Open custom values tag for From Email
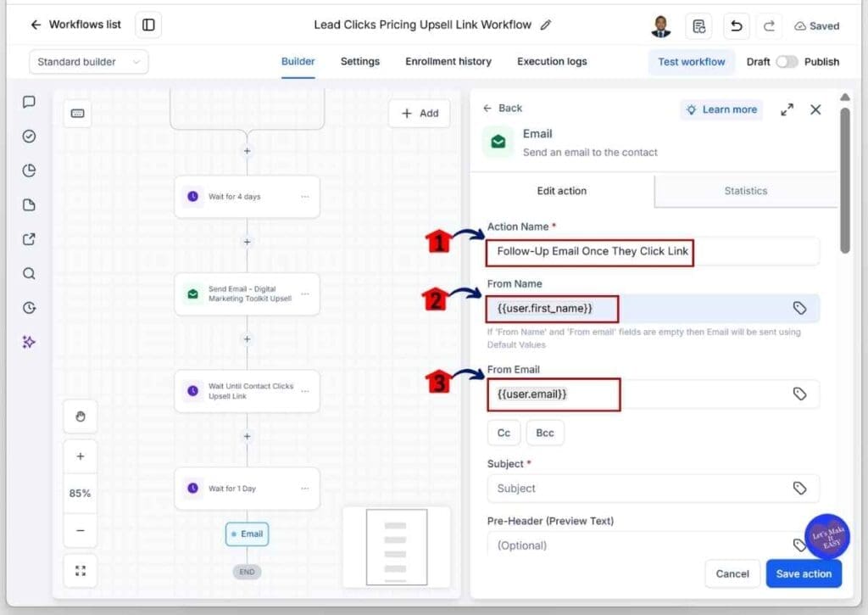Viewport: 868px width, 615px height. click(799, 394)
